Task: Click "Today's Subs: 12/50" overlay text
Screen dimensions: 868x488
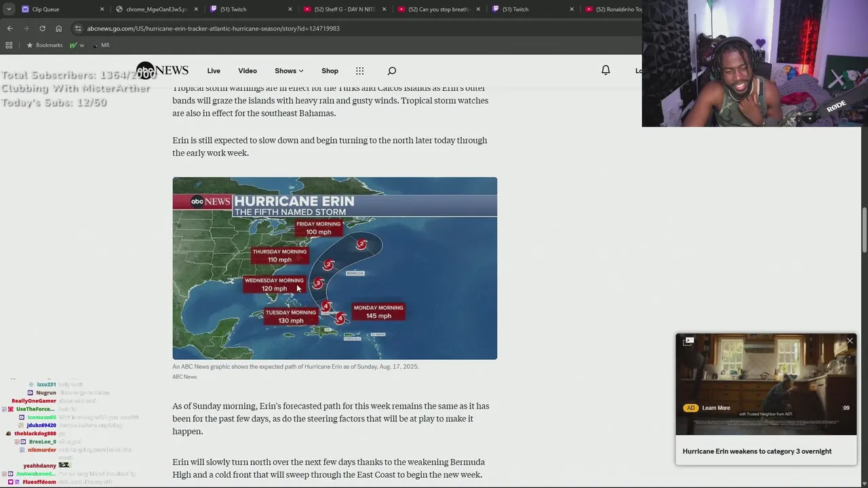Action: coord(54,102)
